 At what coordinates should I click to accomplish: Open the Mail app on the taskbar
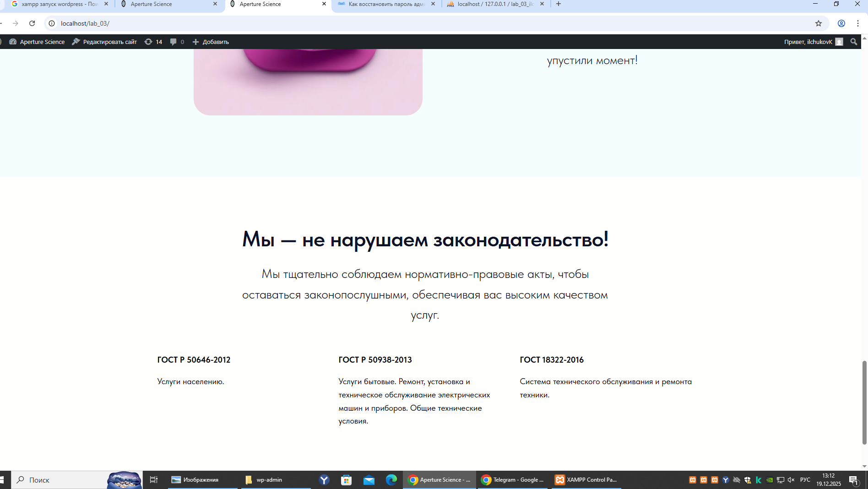coord(369,479)
